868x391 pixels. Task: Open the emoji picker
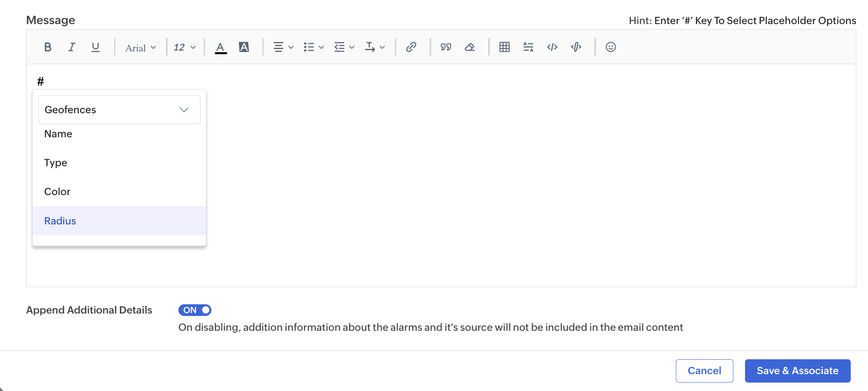611,47
